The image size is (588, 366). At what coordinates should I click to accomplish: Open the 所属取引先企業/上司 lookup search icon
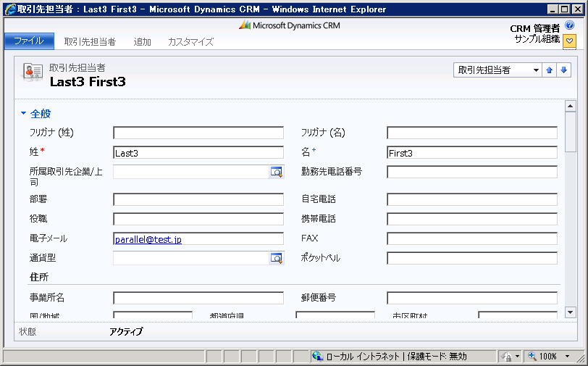coord(277,172)
